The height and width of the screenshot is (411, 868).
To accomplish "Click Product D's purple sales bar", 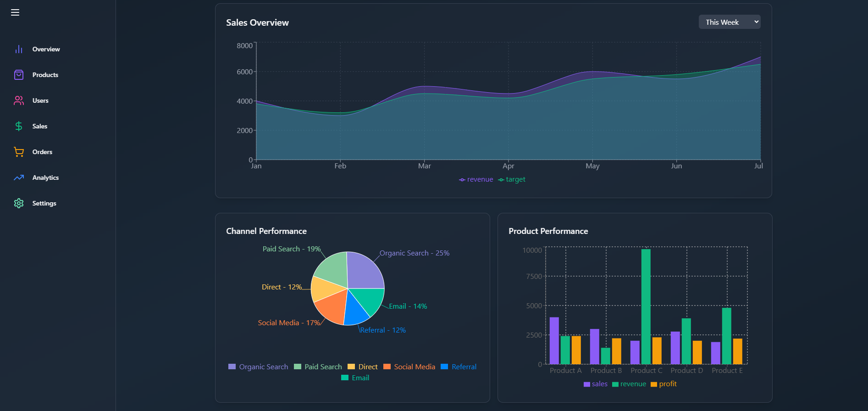I will point(675,348).
